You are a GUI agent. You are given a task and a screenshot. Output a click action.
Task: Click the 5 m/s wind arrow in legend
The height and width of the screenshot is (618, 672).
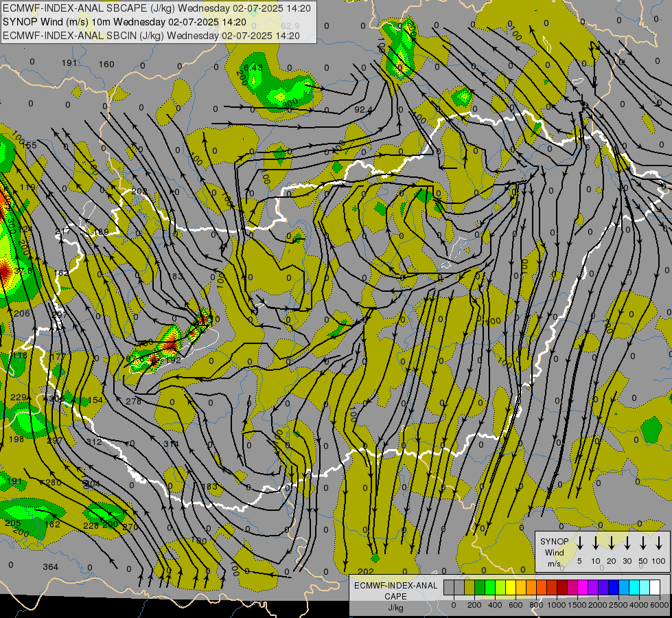click(579, 543)
